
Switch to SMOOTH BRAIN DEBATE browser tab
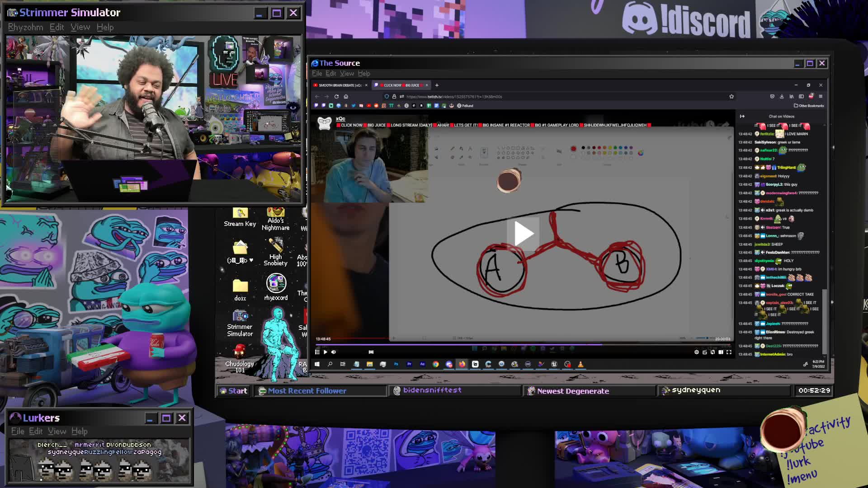coord(340,85)
